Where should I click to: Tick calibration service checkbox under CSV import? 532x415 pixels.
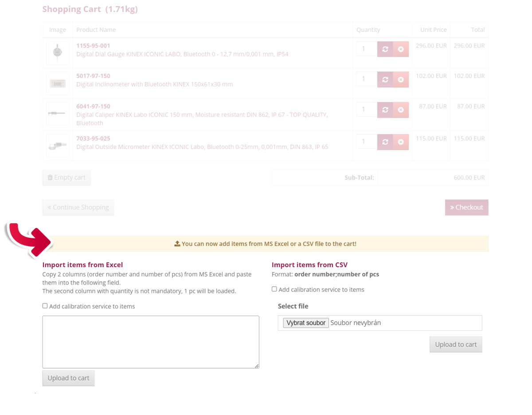(274, 289)
